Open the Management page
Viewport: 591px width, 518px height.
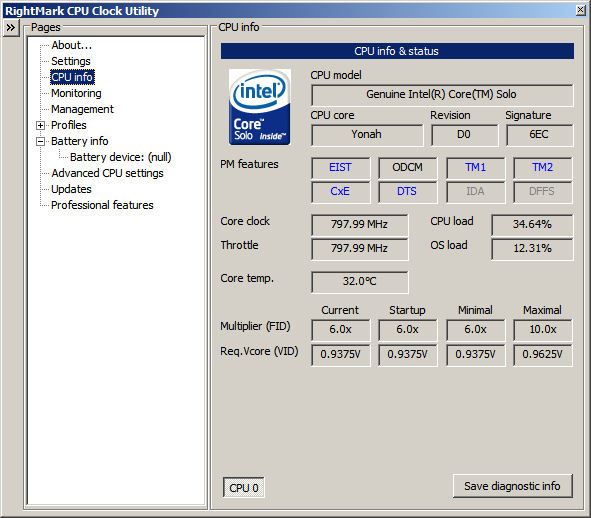coord(82,109)
